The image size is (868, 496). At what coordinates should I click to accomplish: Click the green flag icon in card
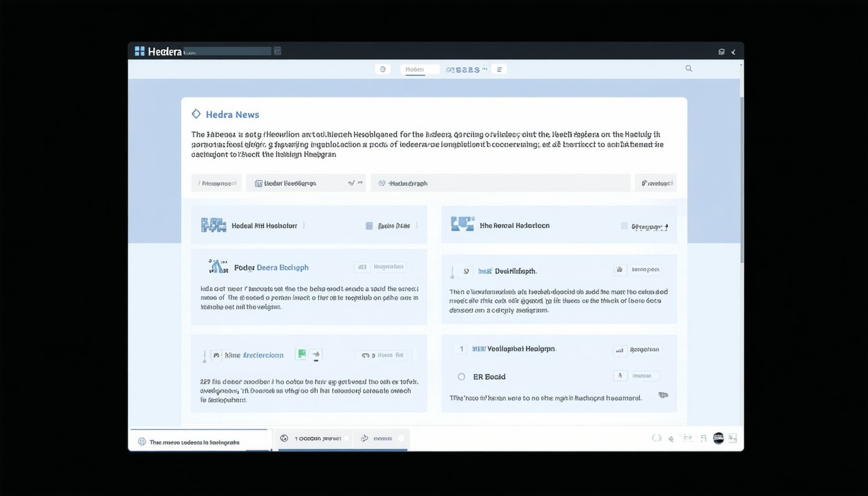pos(301,355)
